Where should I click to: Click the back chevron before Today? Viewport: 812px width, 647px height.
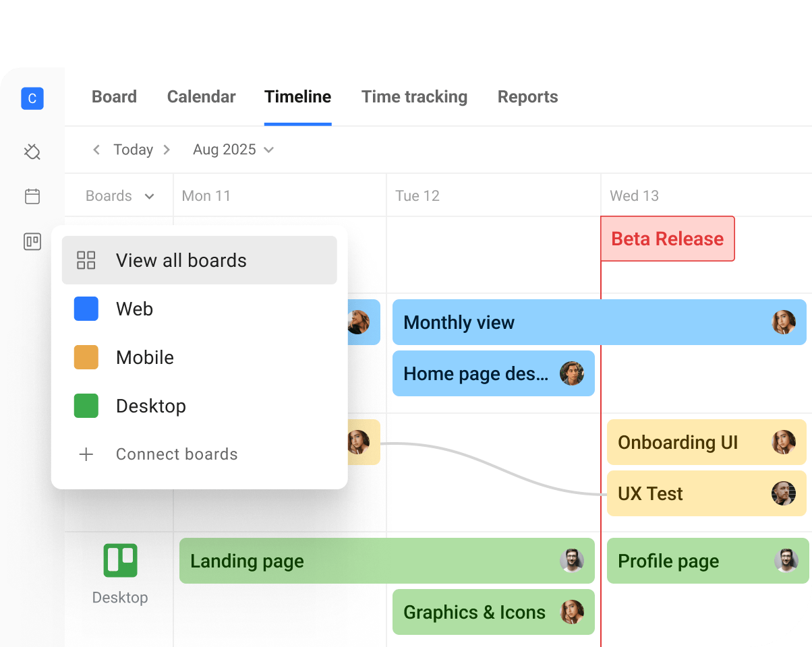pos(96,150)
